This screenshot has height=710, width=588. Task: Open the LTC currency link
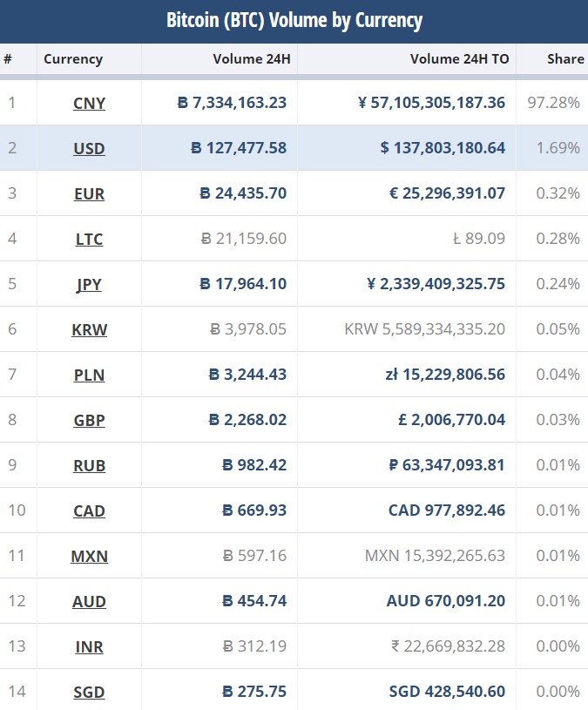89,239
